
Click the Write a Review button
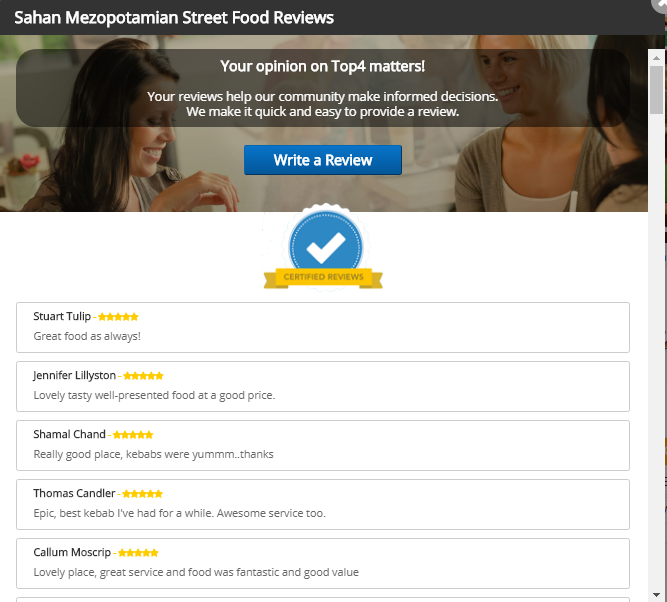[322, 160]
